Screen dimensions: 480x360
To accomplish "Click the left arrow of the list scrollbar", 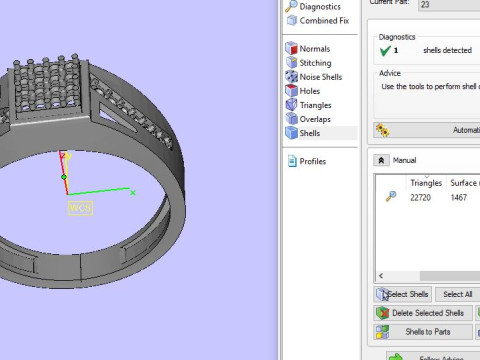I will click(x=381, y=276).
